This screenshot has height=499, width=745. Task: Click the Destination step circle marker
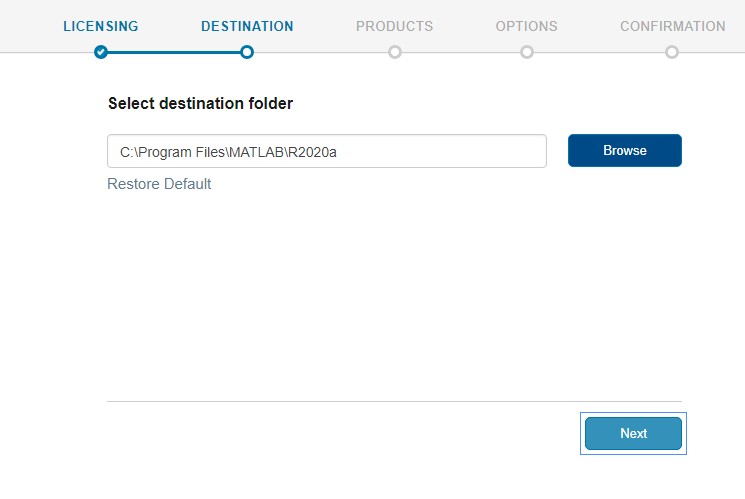[x=247, y=52]
